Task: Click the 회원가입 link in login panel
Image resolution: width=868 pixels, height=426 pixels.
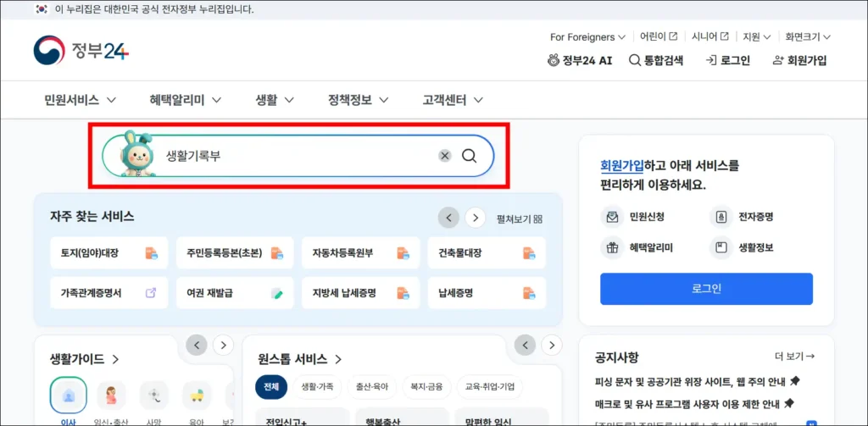Action: pyautogui.click(x=622, y=165)
